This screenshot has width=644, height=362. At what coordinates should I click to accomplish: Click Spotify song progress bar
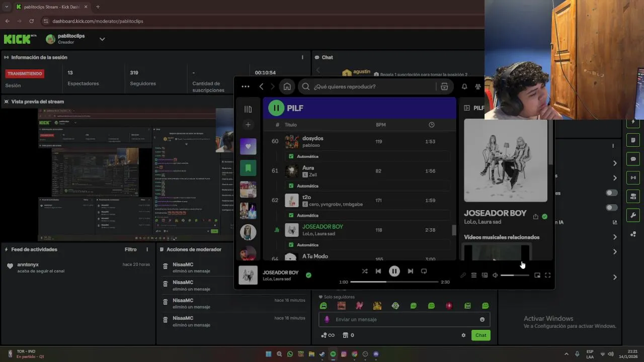[x=394, y=282]
